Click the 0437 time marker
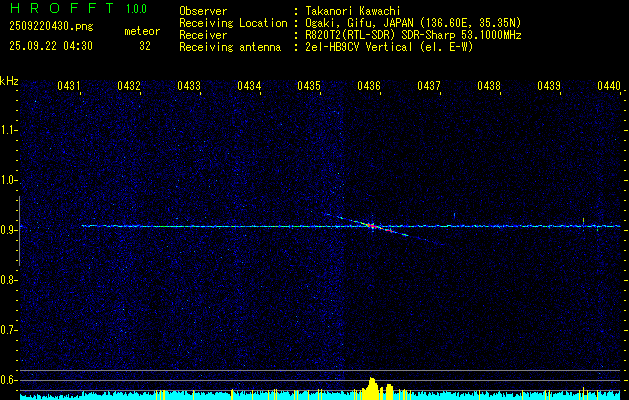Screen dimensions: 629x400 coord(429,86)
